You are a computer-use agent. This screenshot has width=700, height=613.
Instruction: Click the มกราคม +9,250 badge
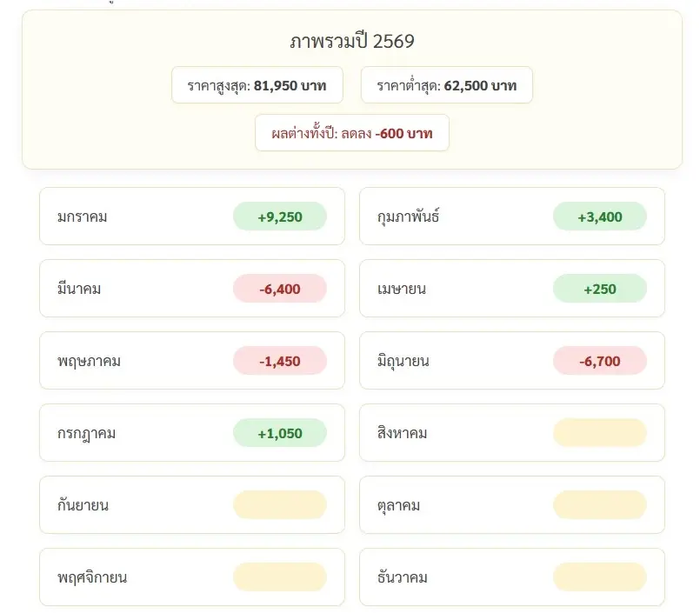click(x=279, y=217)
